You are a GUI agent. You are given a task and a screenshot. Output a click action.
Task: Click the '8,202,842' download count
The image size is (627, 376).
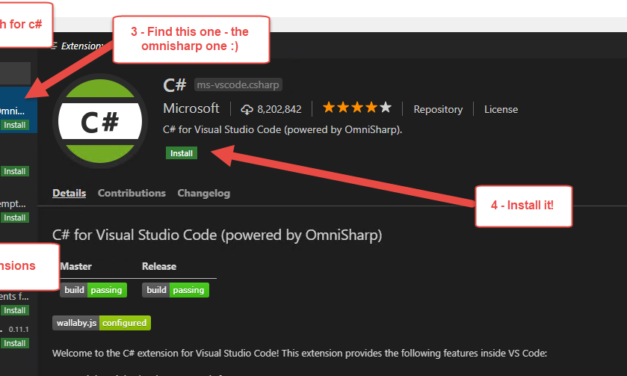coord(279,109)
